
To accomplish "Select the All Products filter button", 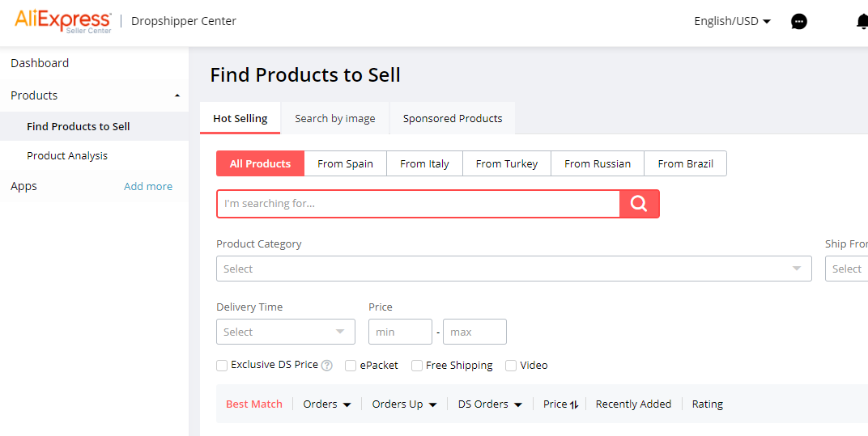I will click(x=260, y=163).
